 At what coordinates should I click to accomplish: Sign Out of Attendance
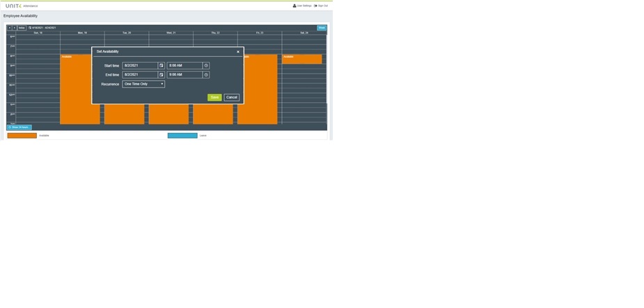point(321,6)
